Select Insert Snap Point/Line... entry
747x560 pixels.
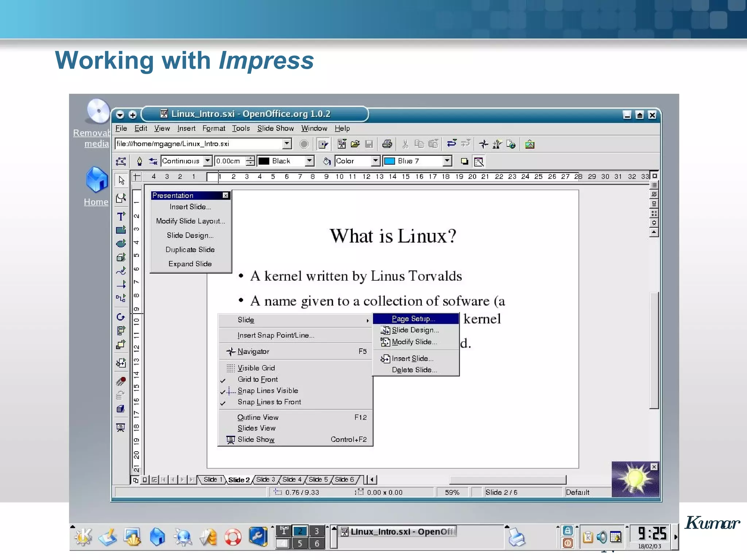295,335
